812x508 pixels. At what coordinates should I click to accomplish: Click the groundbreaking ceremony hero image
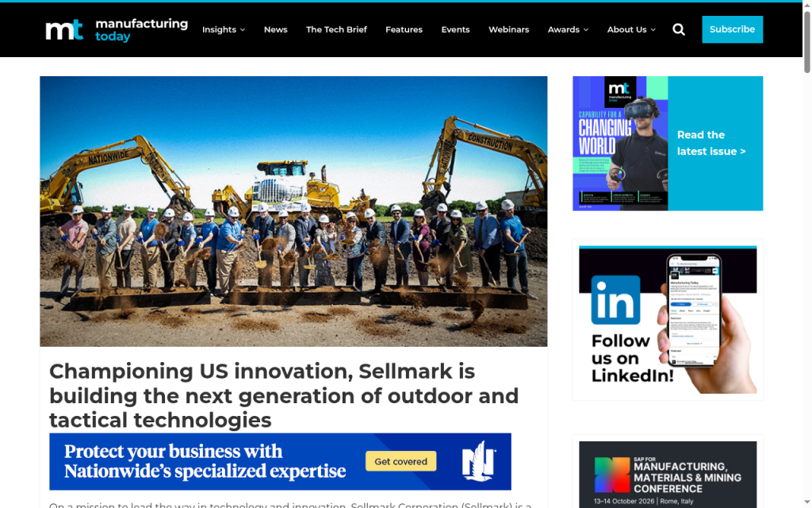(293, 211)
